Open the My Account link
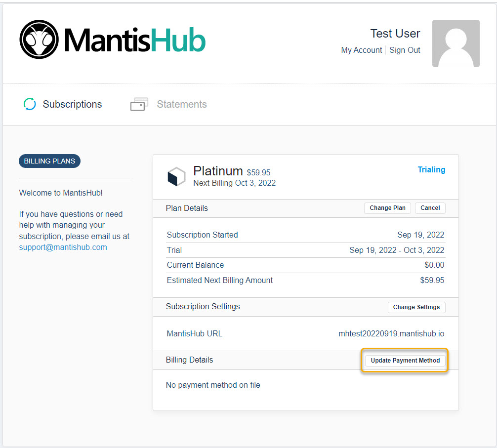The height and width of the screenshot is (448, 497). [361, 50]
